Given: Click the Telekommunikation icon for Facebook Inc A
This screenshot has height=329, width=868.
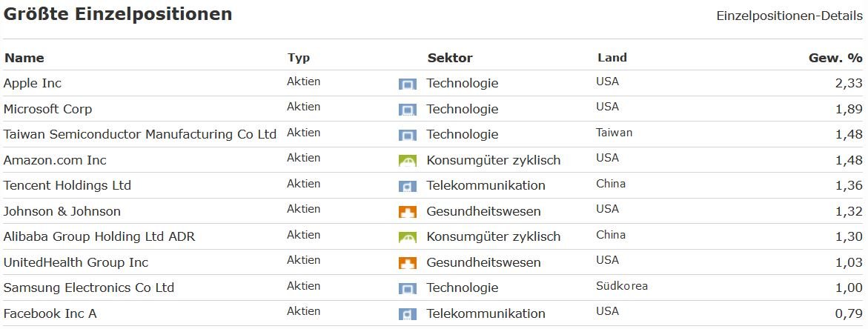Looking at the screenshot, I should point(408,314).
